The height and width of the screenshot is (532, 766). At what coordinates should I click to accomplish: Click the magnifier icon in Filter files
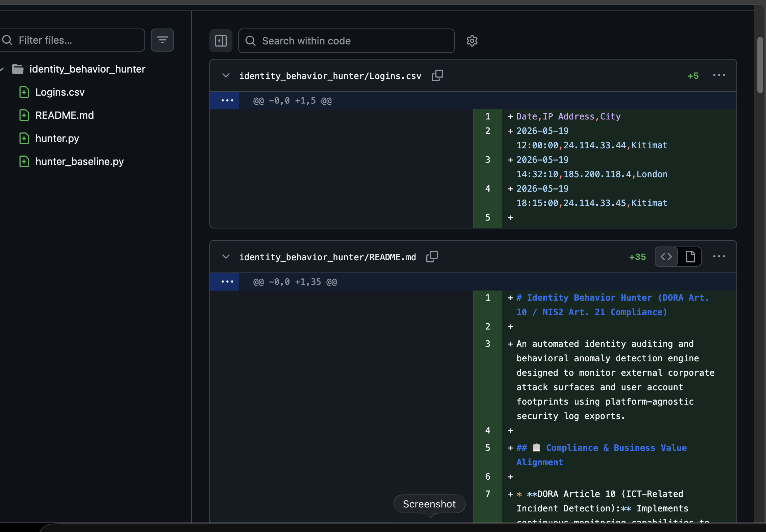pos(7,40)
